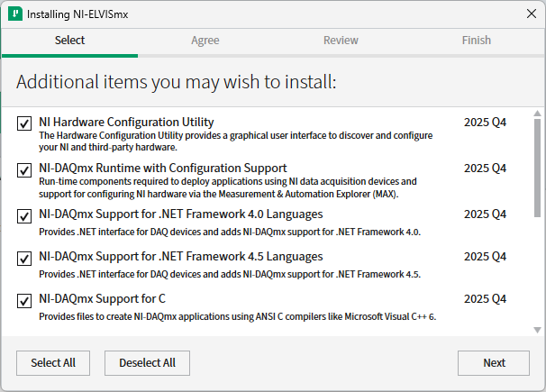Click the Deselect All button

coord(147,363)
